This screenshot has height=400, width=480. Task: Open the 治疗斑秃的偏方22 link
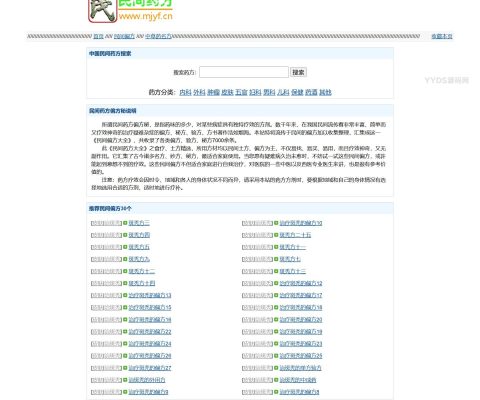[x=150, y=332]
